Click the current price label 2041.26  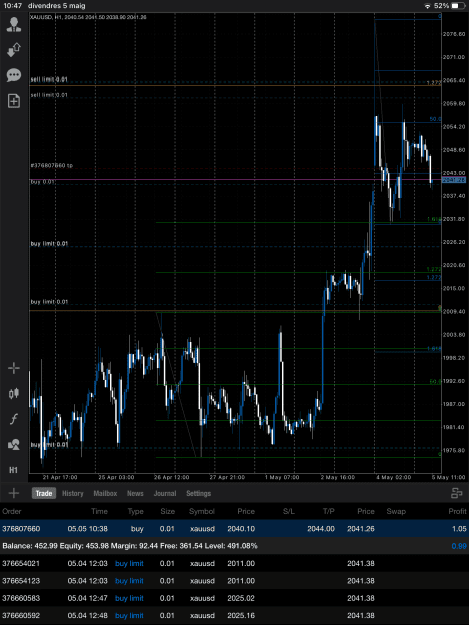pos(453,180)
